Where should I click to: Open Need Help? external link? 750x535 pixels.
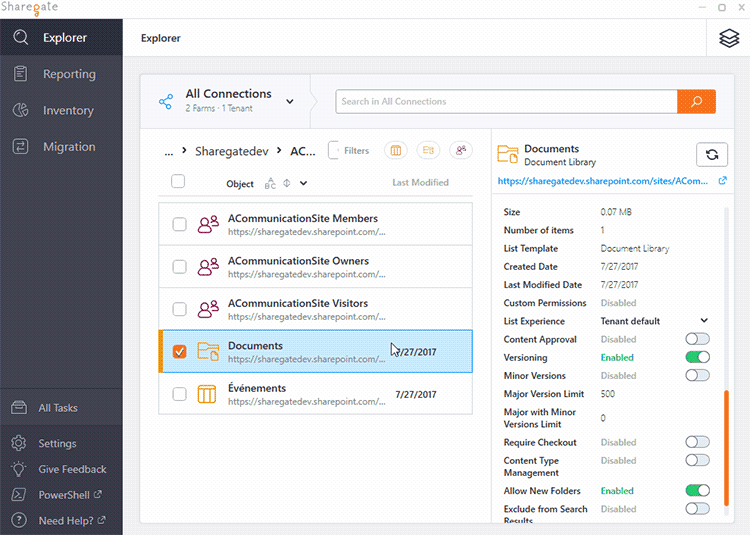point(72,520)
